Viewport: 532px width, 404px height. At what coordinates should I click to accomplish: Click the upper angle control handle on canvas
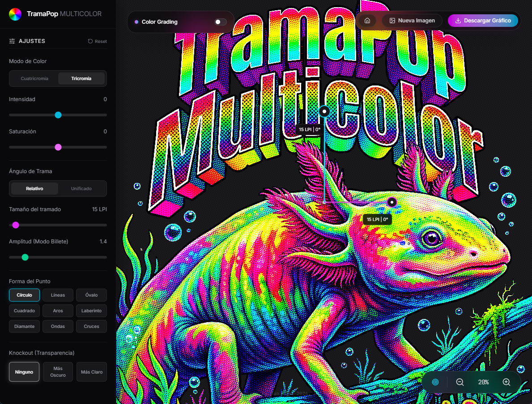point(324,111)
